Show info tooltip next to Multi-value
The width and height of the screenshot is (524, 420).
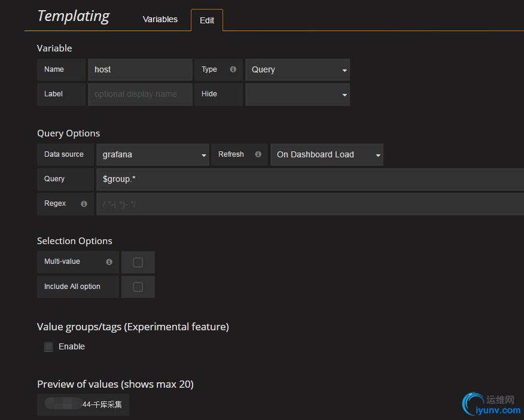[x=109, y=261]
